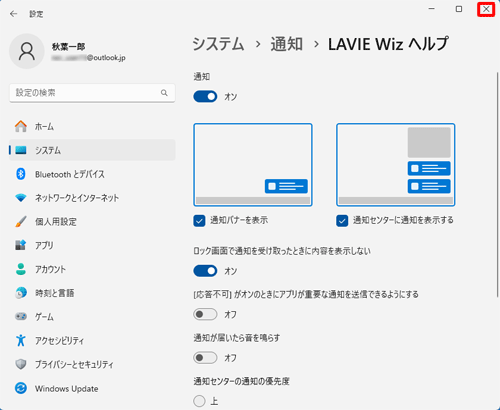Click the システム sidebar label

tap(48, 150)
